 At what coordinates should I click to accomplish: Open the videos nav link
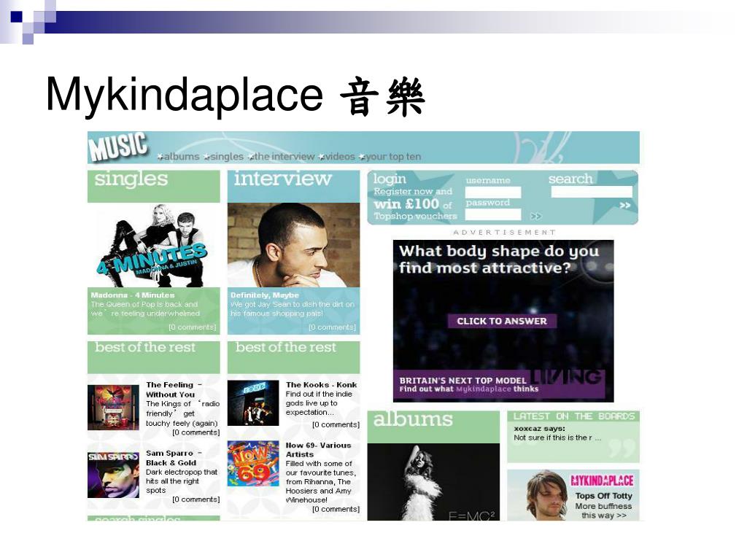(x=340, y=157)
